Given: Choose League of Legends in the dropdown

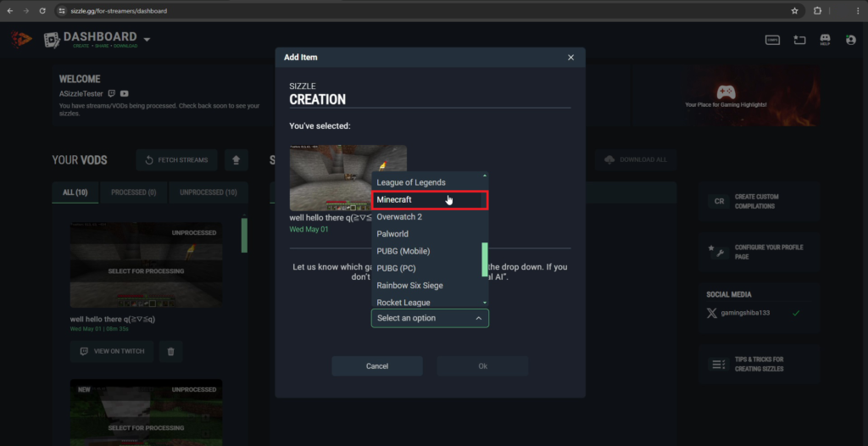Looking at the screenshot, I should click(430, 182).
